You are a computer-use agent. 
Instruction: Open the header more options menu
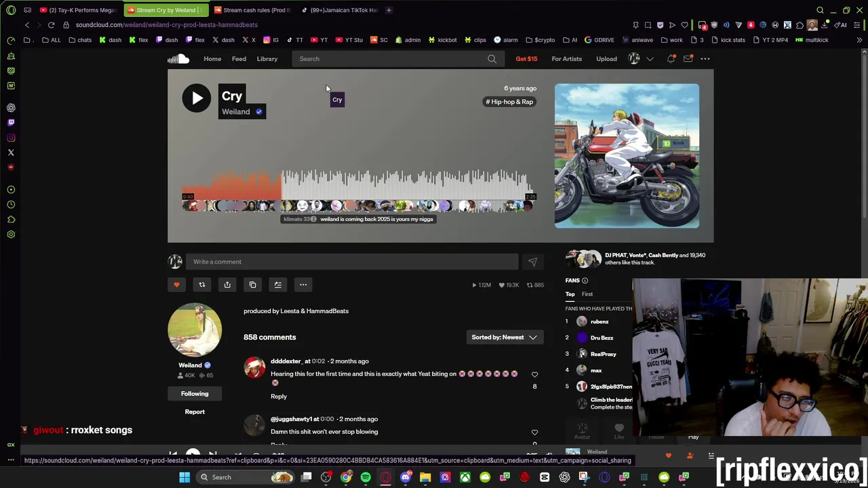click(705, 59)
